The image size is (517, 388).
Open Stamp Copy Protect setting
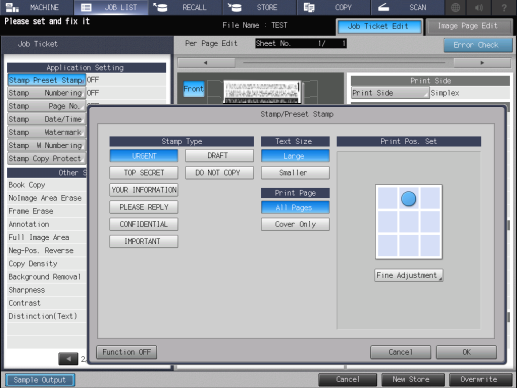click(46, 158)
